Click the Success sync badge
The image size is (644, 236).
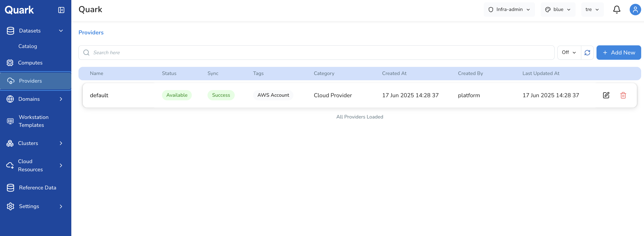coord(221,95)
